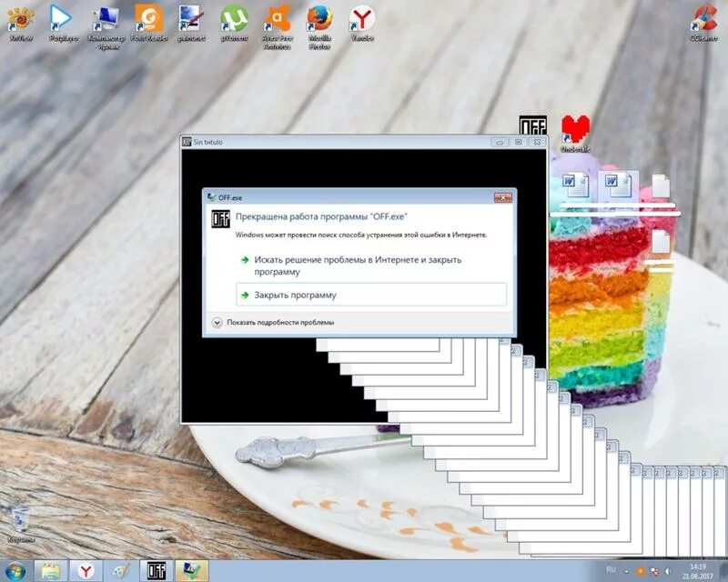The image size is (728, 582).
Task: Launch PotPlayer from the desktop
Action: 63,25
